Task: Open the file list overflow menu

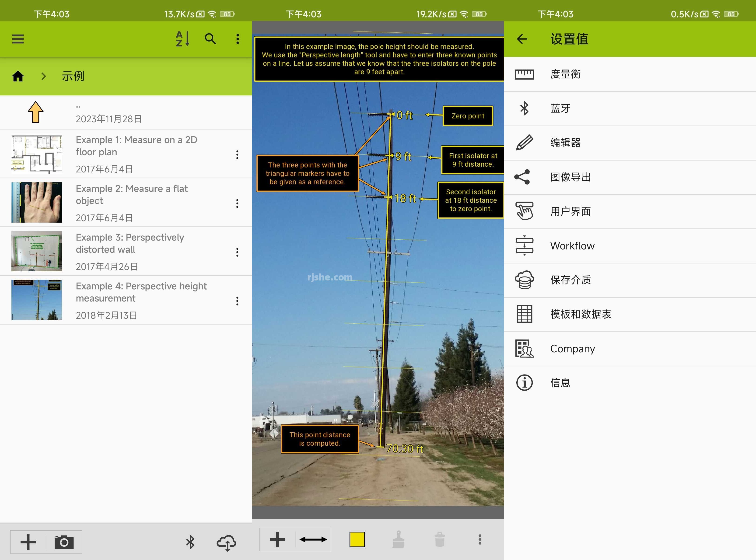Action: pos(238,39)
